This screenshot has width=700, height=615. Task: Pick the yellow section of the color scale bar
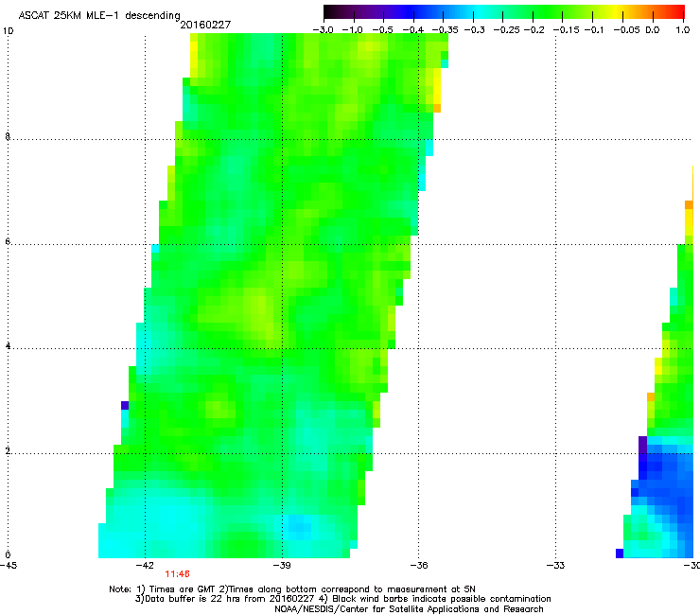tap(615, 12)
